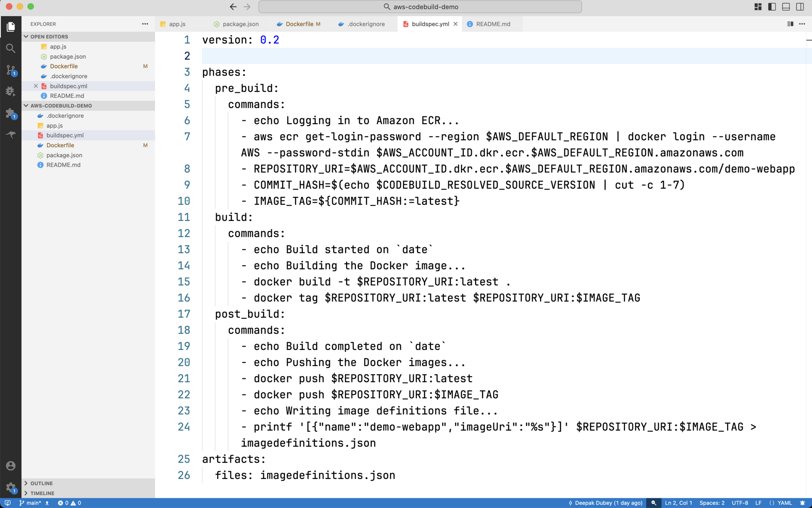The height and width of the screenshot is (508, 812).
Task: Open the Search view in activity bar
Action: click(11, 48)
